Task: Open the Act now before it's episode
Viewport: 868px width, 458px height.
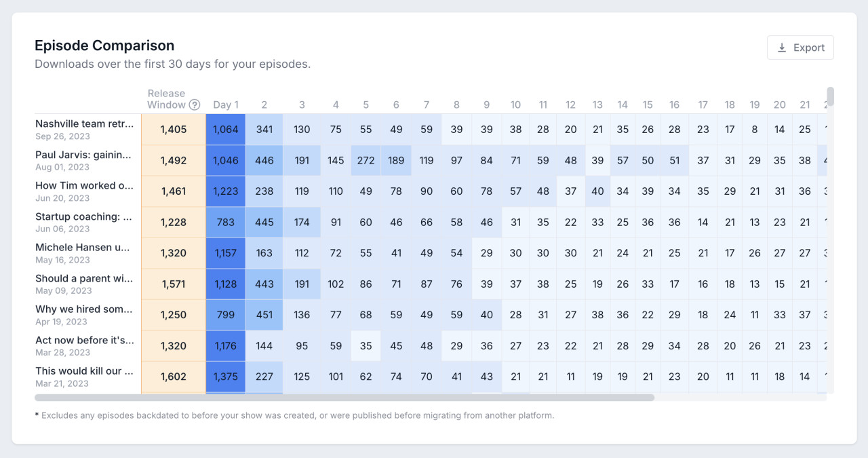Action: click(84, 340)
